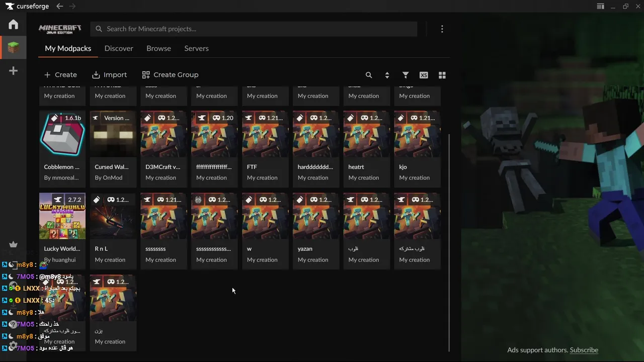This screenshot has height=362, width=644.
Task: Select the قلوب مشتركه modpack card
Action: point(417,231)
